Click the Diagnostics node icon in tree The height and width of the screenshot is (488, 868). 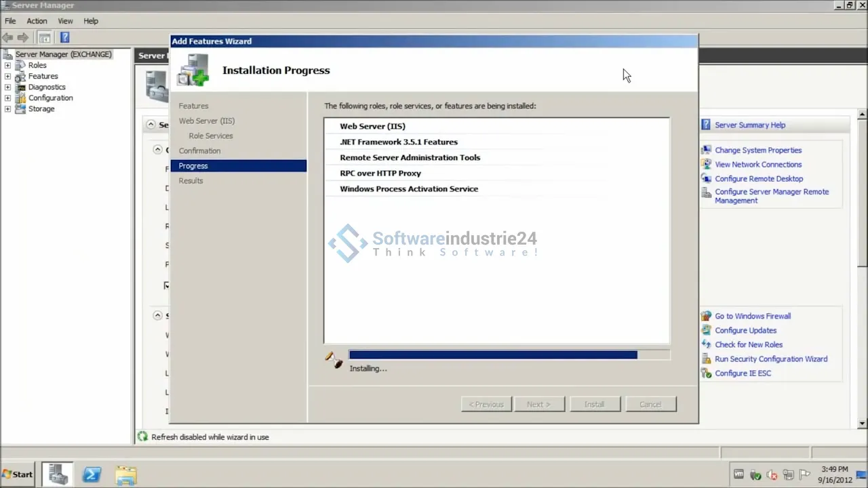[20, 87]
